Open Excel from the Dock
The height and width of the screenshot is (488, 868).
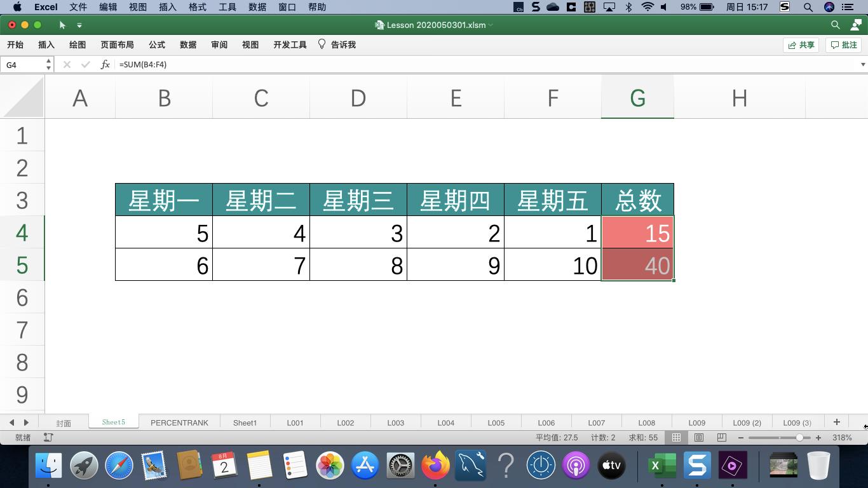(661, 465)
